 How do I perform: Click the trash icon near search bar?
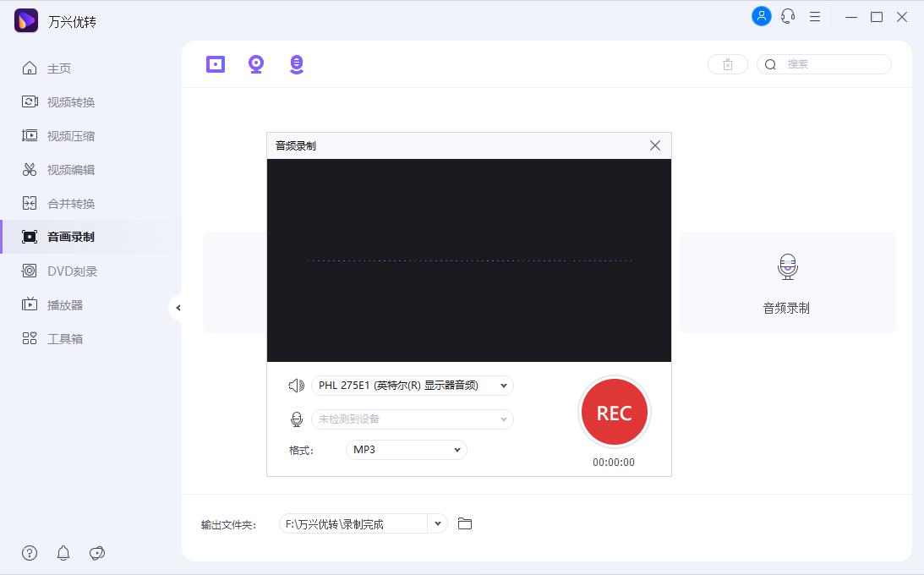pyautogui.click(x=728, y=63)
